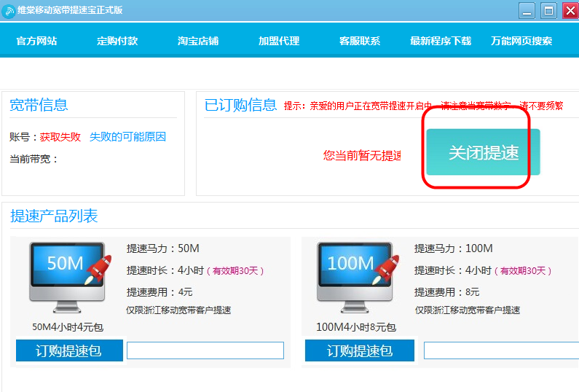Open the 官方网站 menu item

point(36,41)
